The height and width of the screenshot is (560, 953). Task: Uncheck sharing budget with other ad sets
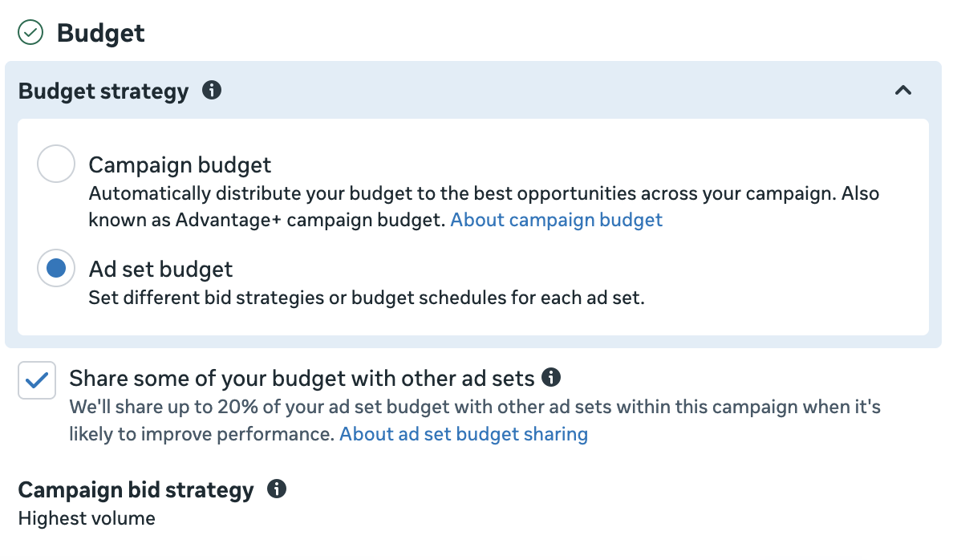click(36, 379)
